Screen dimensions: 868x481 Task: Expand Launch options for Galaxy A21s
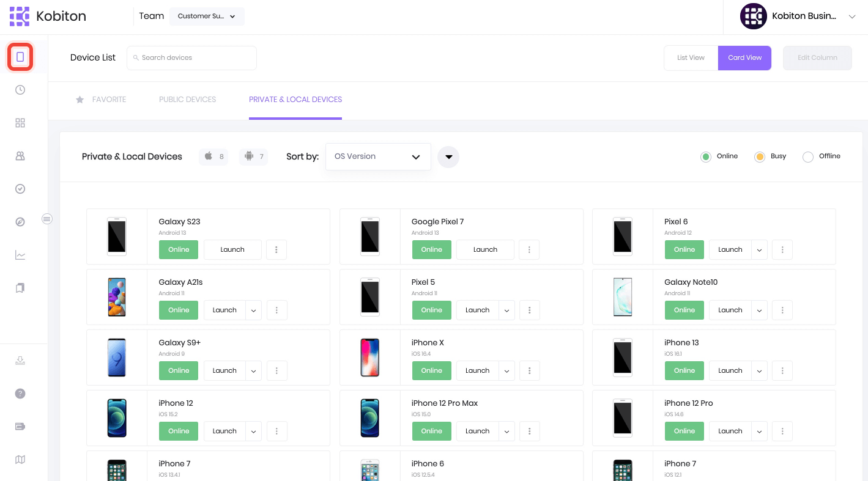[253, 310]
